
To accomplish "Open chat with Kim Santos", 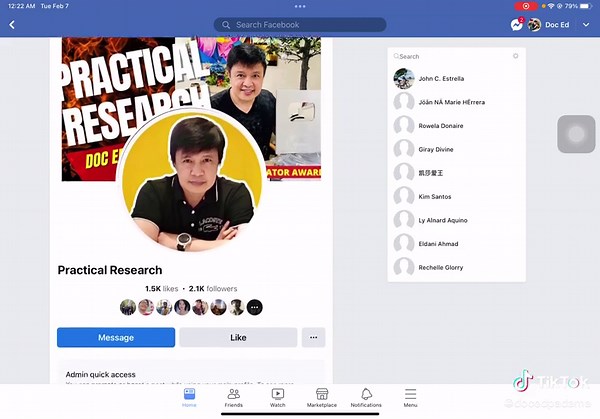I will click(457, 196).
